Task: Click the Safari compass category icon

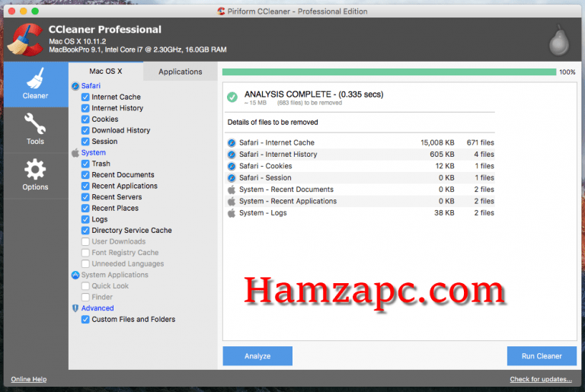Action: coord(75,86)
